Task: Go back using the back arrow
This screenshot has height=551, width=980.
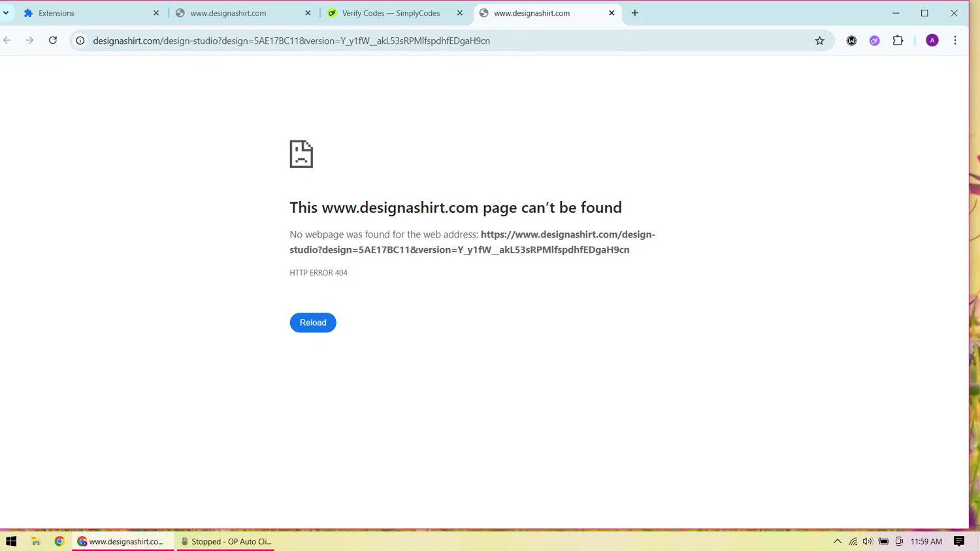Action: (x=7, y=40)
